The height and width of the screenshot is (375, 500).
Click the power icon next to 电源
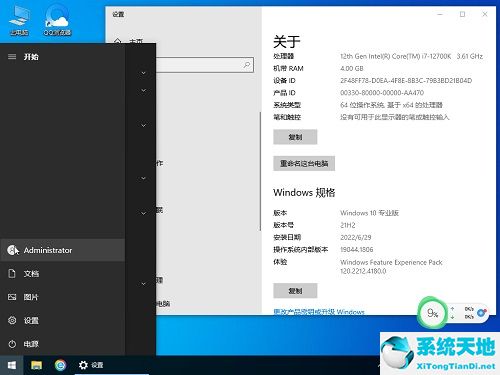12,344
